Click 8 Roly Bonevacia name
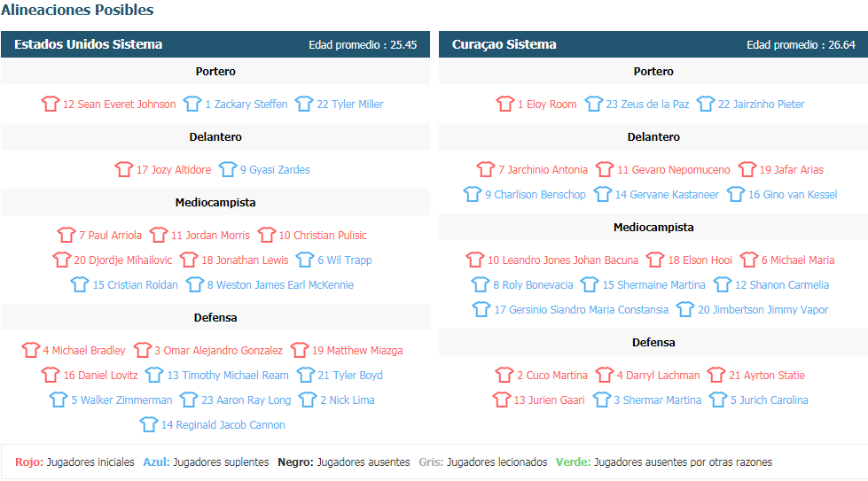 (533, 284)
